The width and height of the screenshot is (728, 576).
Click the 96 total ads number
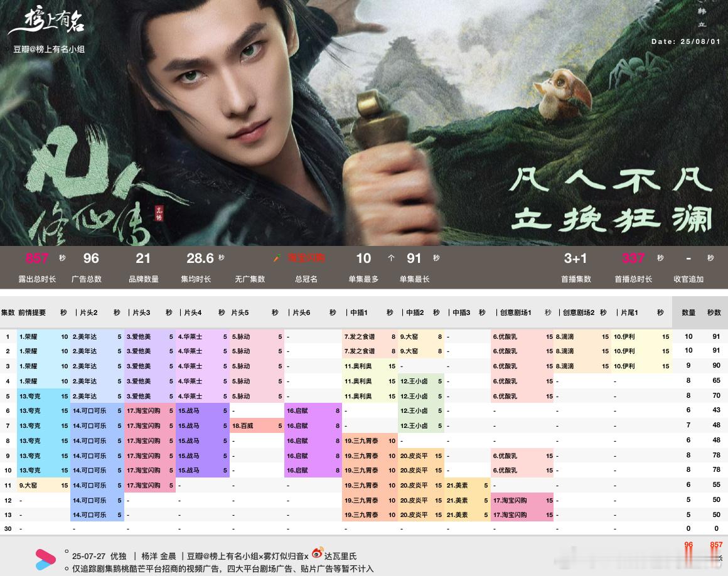[91, 258]
